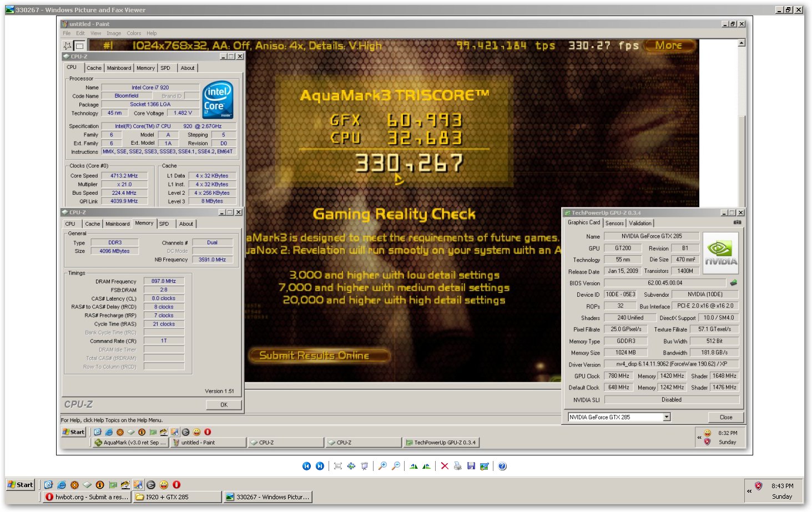Zoom out with the magnifier minus icon

396,466
